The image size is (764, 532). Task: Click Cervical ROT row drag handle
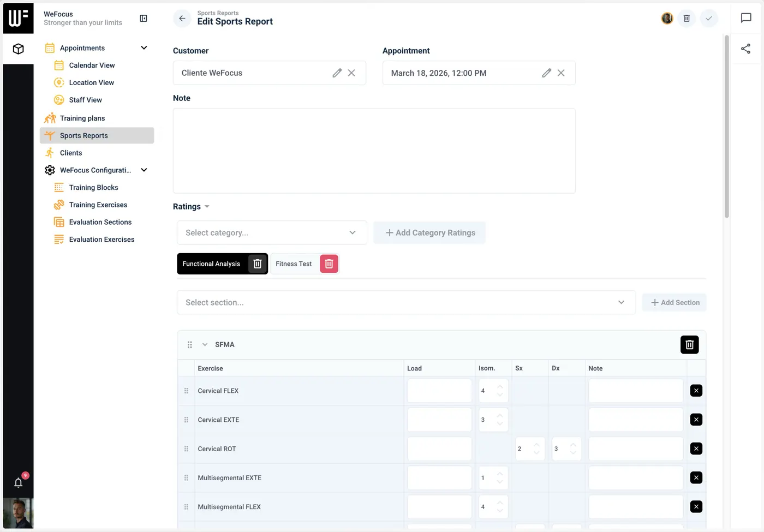point(186,449)
